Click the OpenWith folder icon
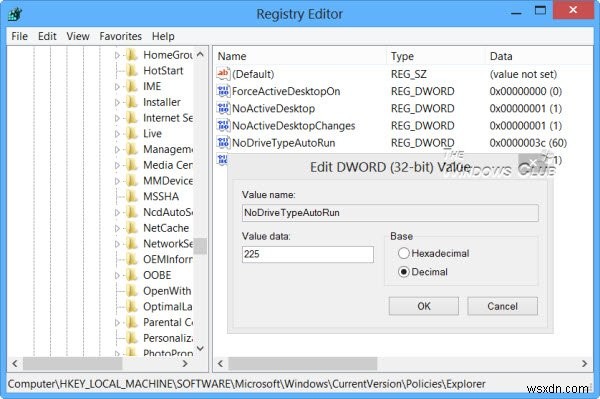This screenshot has width=600, height=399. point(132,291)
